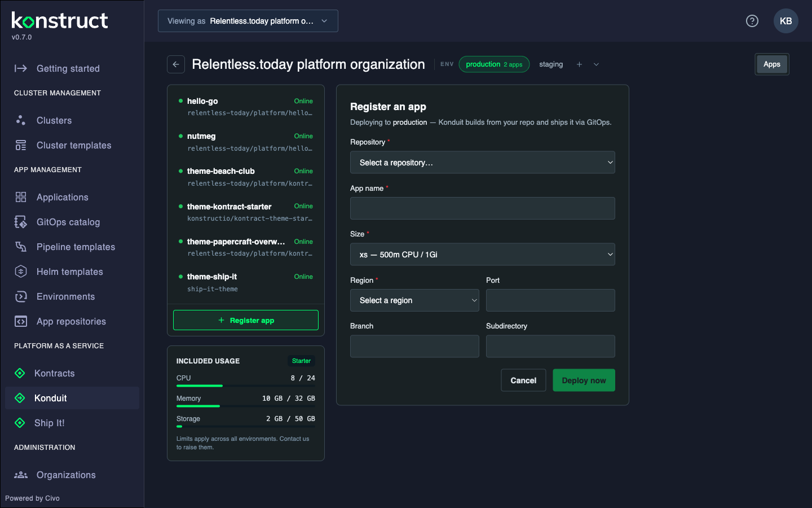This screenshot has height=508, width=812.
Task: Select the theme-ship-it app row
Action: pos(246,282)
